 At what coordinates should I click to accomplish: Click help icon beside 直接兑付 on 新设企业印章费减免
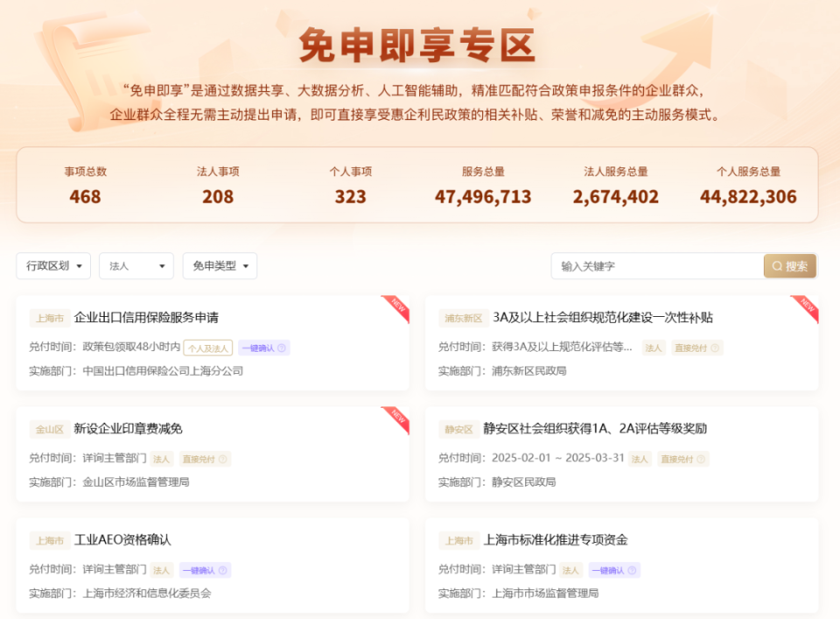pos(223,459)
